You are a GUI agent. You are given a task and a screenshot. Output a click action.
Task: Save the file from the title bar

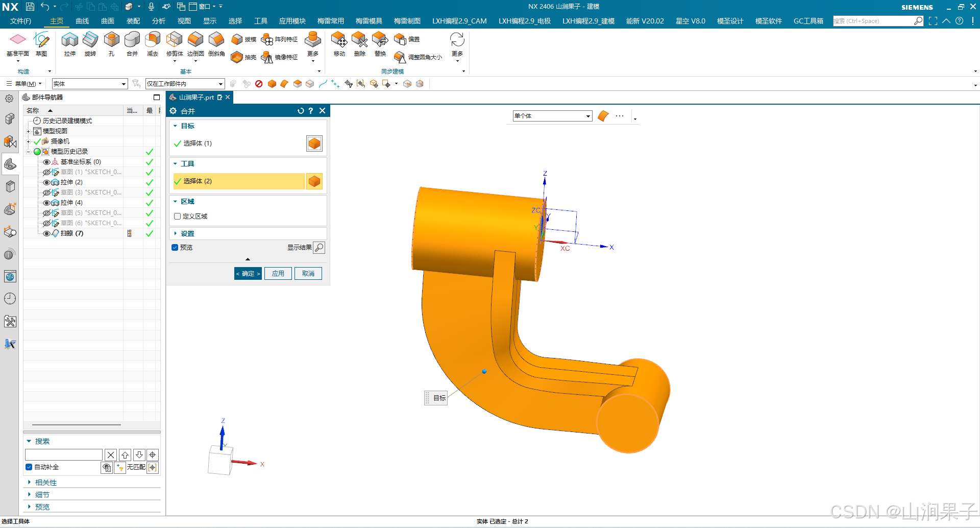30,7
